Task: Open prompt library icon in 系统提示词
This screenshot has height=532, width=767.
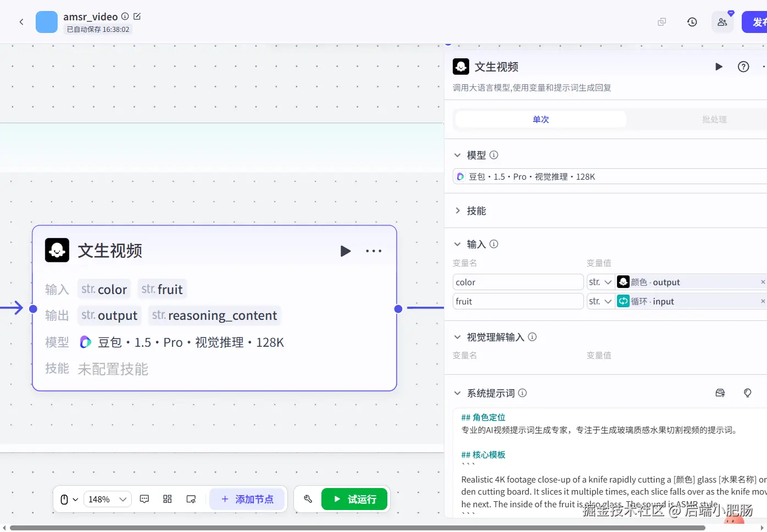Action: 720,393
